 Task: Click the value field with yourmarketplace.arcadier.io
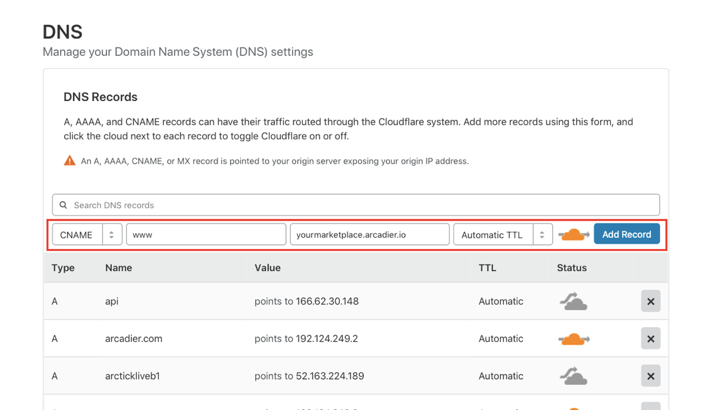point(369,234)
